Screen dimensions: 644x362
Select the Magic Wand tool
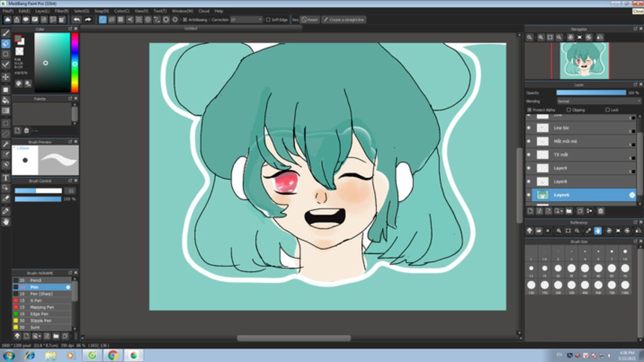(6, 145)
